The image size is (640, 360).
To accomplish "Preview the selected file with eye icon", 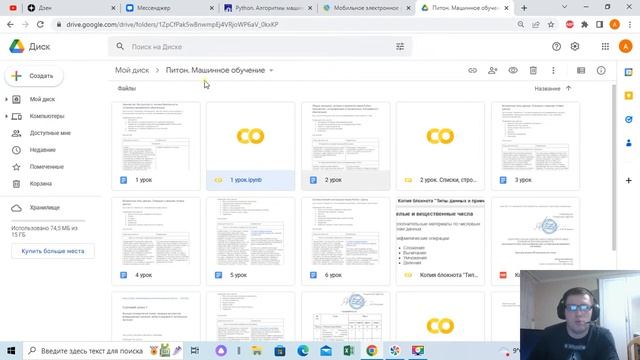I will coord(513,71).
